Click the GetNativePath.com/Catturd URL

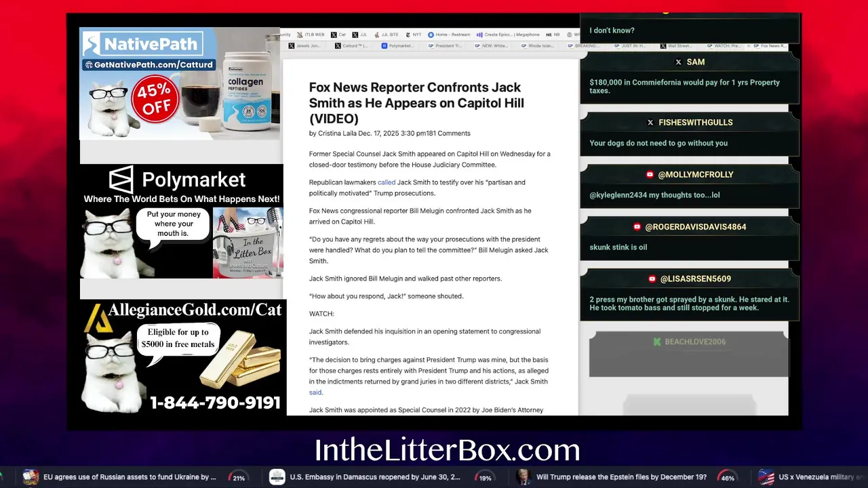pos(149,65)
